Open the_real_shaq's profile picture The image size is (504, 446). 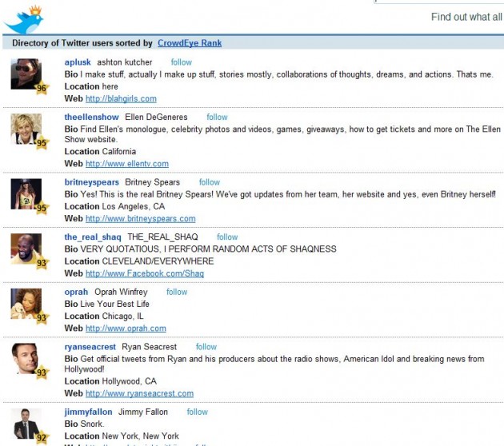pos(26,249)
